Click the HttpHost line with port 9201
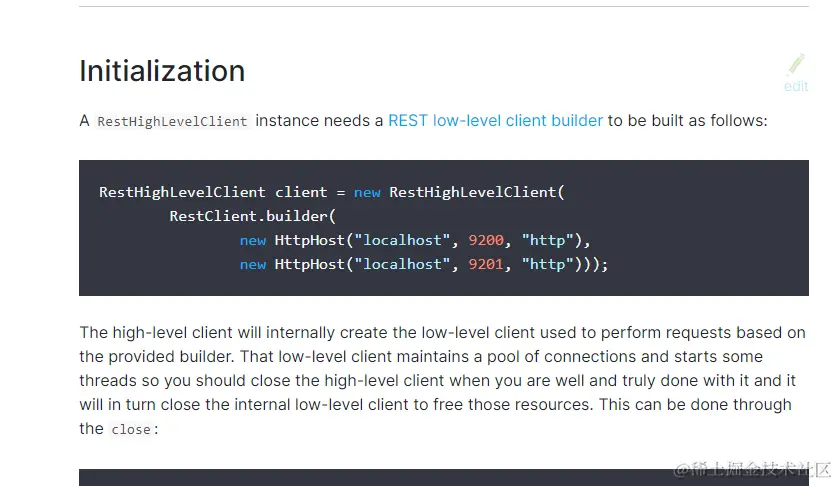The height and width of the screenshot is (486, 838). 424,265
